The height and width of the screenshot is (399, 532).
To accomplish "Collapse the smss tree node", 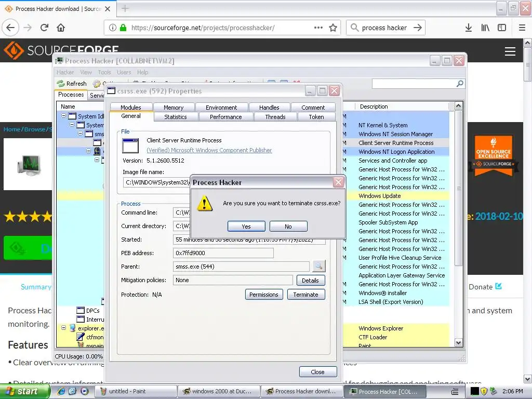I will coord(81,134).
